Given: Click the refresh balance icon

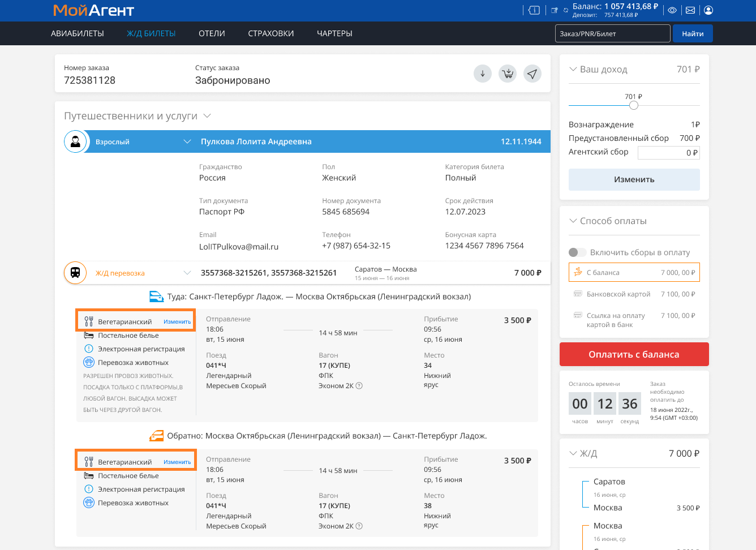Looking at the screenshot, I should 565,10.
